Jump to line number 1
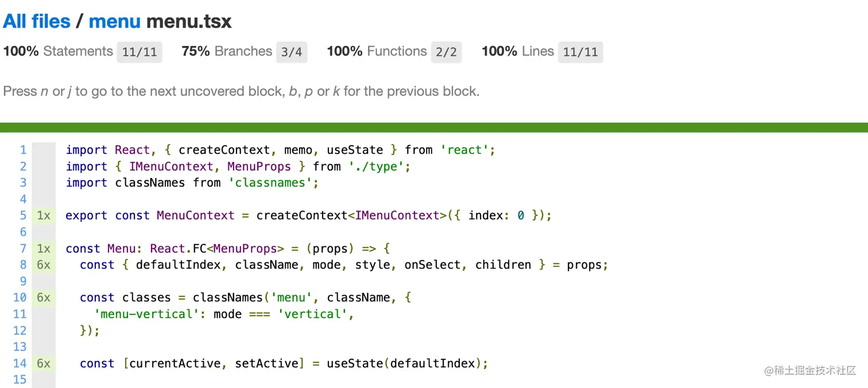The image size is (868, 388). pyautogui.click(x=23, y=150)
